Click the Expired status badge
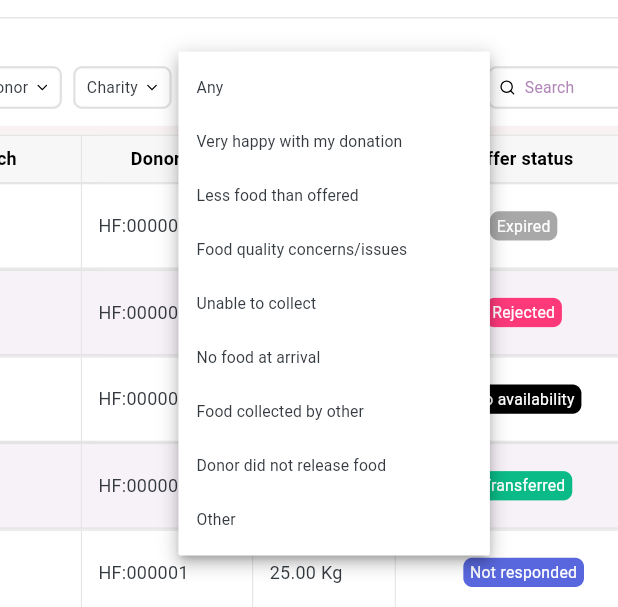The width and height of the screenshot is (618, 607). [523, 226]
